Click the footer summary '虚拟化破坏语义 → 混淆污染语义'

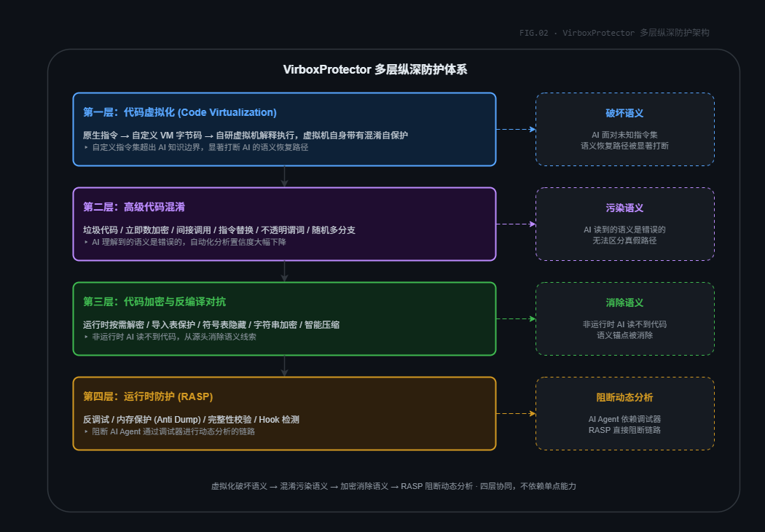tap(393, 486)
